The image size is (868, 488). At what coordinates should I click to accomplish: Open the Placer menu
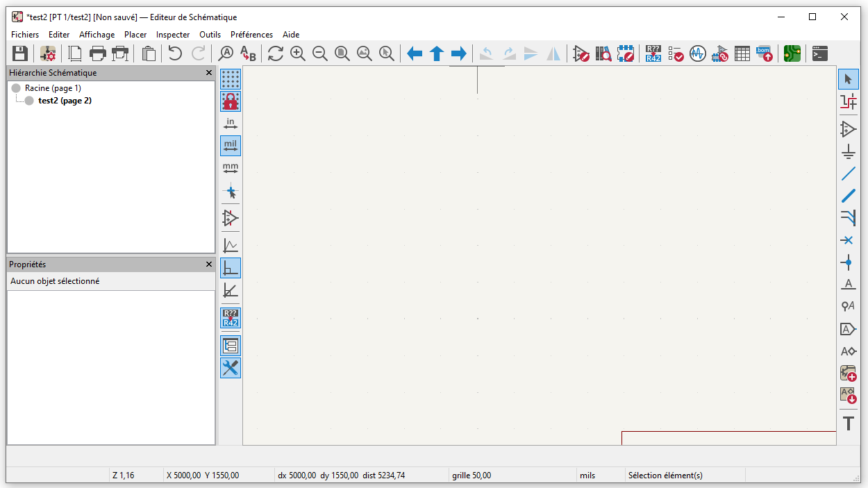(x=135, y=35)
